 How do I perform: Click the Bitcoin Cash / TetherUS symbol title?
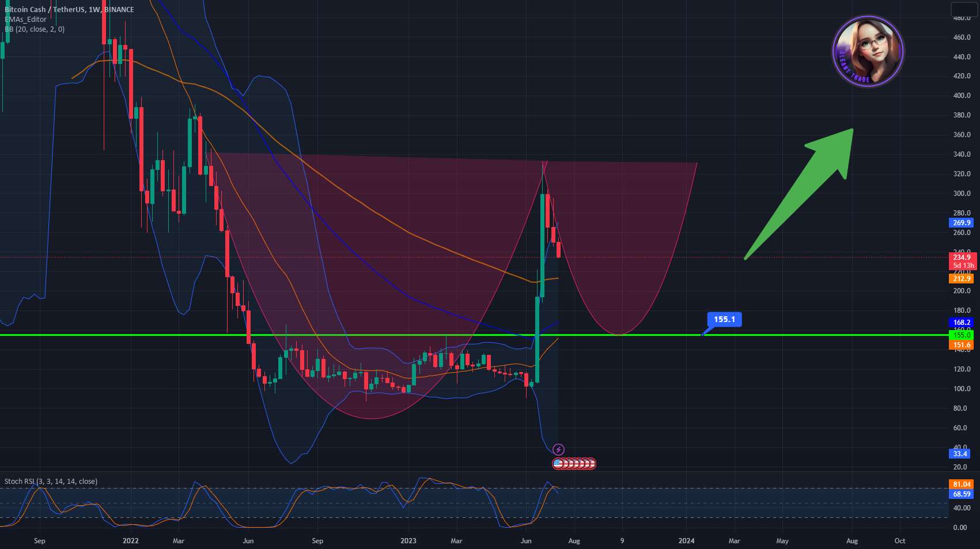(x=69, y=9)
